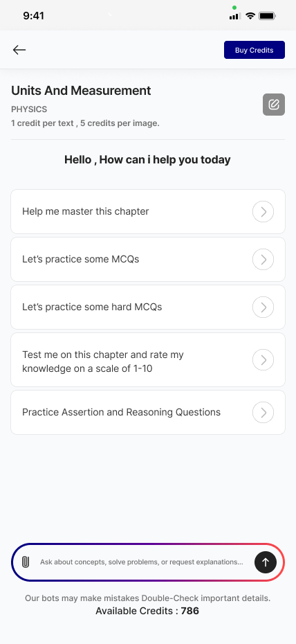
Task: Send message with the up-arrow button
Action: point(266,562)
